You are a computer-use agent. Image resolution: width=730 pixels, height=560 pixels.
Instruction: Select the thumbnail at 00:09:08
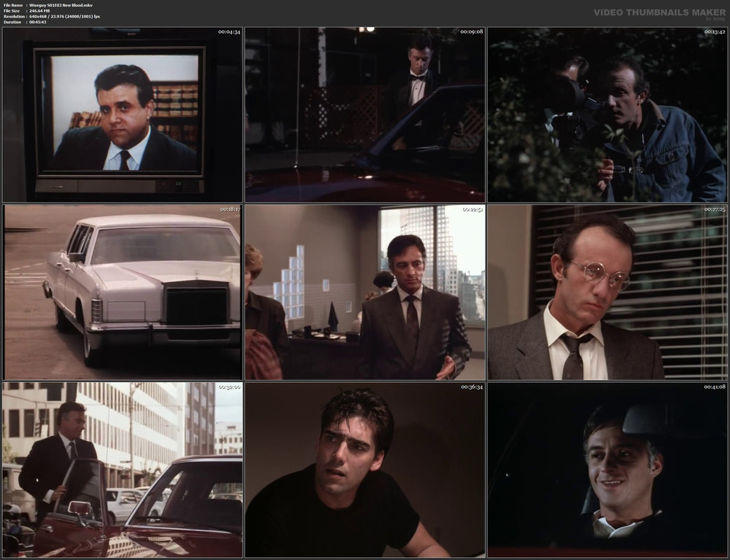pyautogui.click(x=365, y=114)
